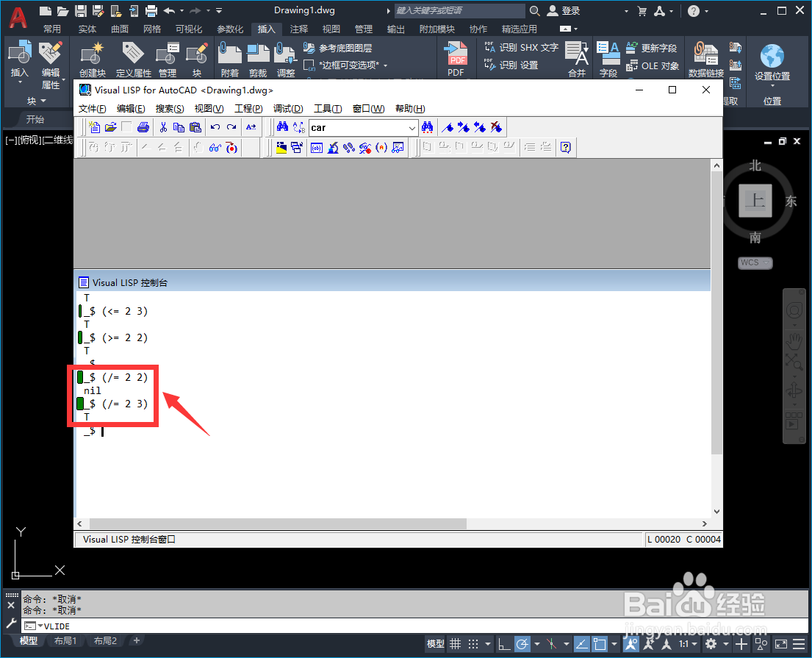The image size is (812, 658).
Task: Open workspace switching gear dropdown arrow
Action: point(726,644)
